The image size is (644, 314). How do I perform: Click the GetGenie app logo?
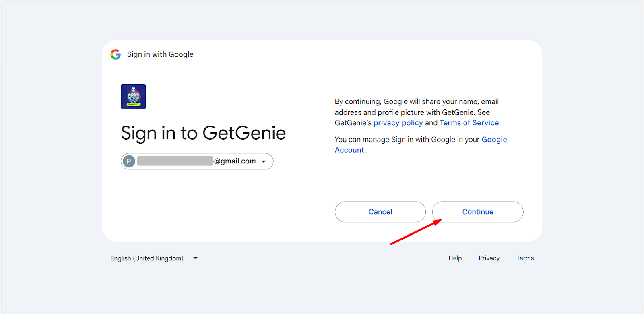click(x=133, y=97)
